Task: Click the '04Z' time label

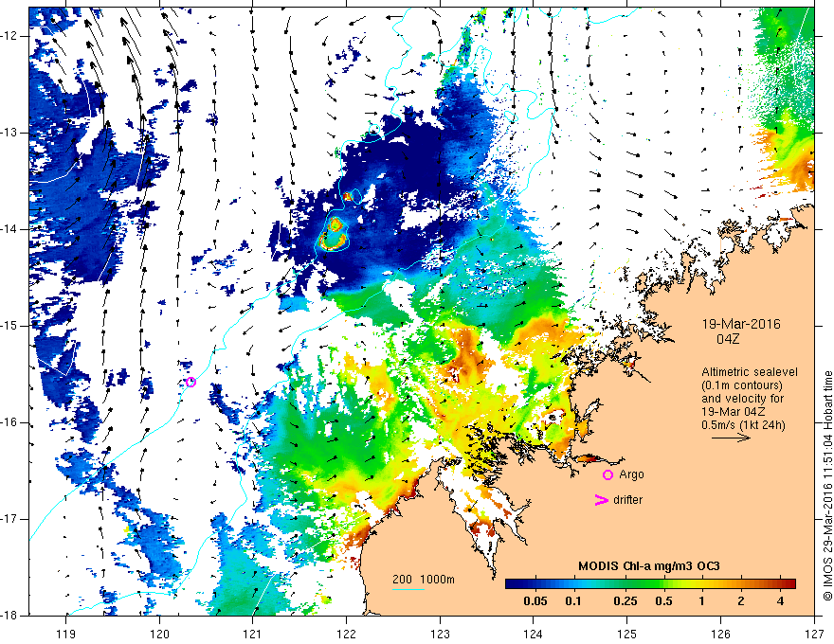Action: (728, 338)
